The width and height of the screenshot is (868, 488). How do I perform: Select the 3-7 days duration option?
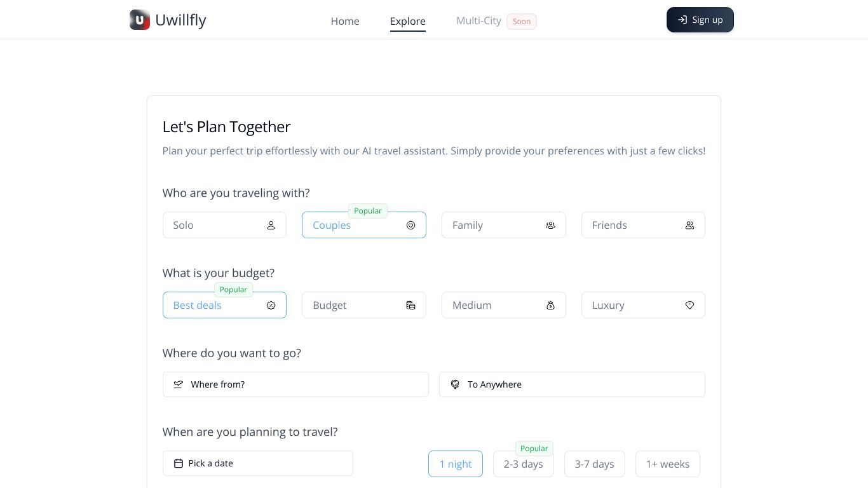(x=595, y=464)
